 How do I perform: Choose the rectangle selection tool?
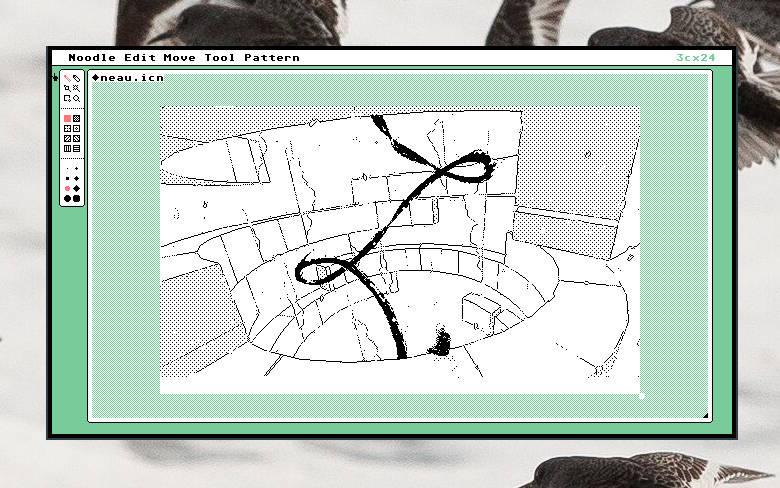pos(67,99)
